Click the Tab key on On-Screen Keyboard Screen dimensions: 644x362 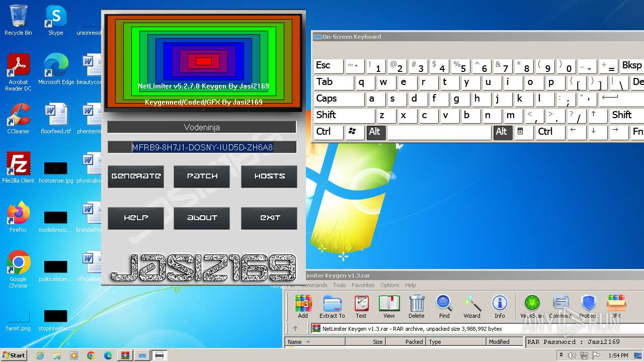(334, 82)
